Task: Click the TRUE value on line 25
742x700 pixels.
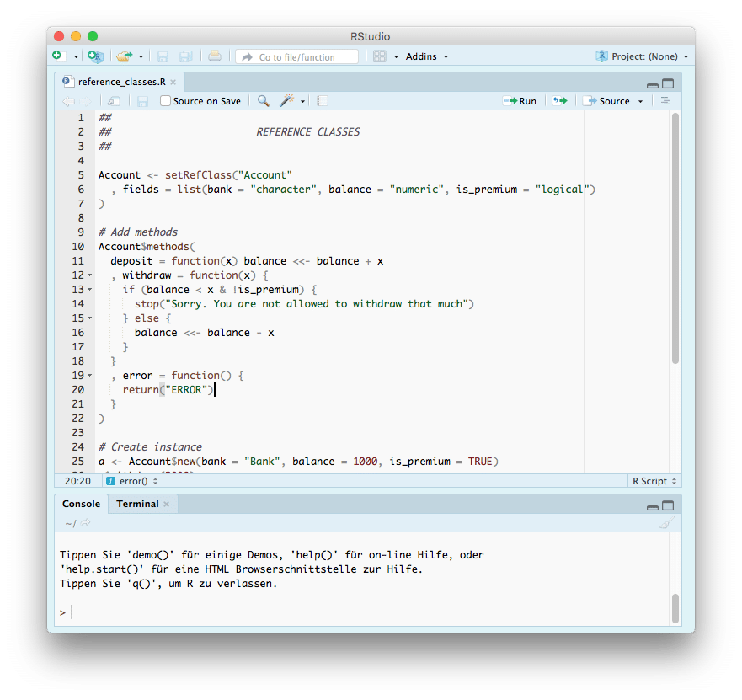Action: [x=480, y=462]
